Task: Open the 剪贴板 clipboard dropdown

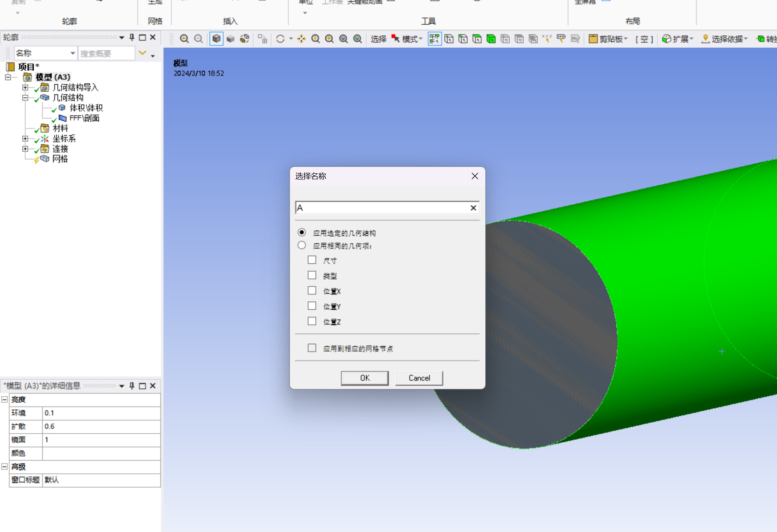Action: tap(608, 39)
